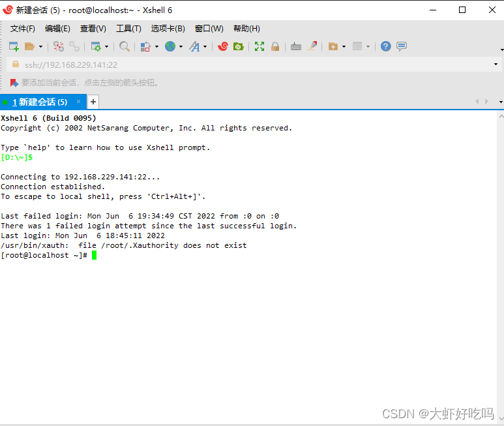The image size is (504, 426).
Task: Open the tab list dropdown arrow
Action: 501,102
